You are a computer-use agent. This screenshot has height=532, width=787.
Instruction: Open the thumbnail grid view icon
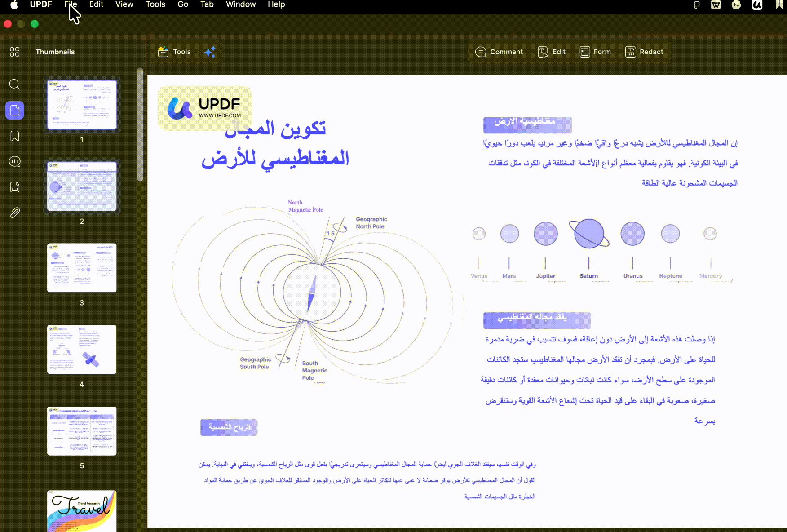coord(15,52)
